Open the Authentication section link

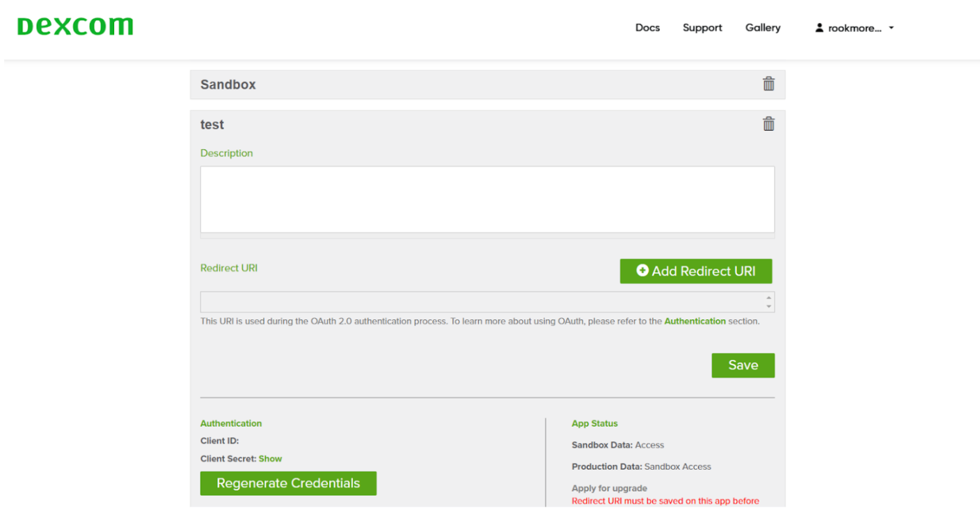point(695,322)
